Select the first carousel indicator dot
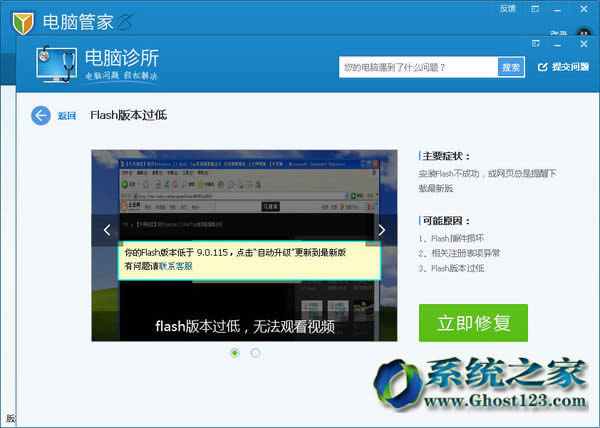Image resolution: width=600 pixels, height=428 pixels. pyautogui.click(x=235, y=353)
